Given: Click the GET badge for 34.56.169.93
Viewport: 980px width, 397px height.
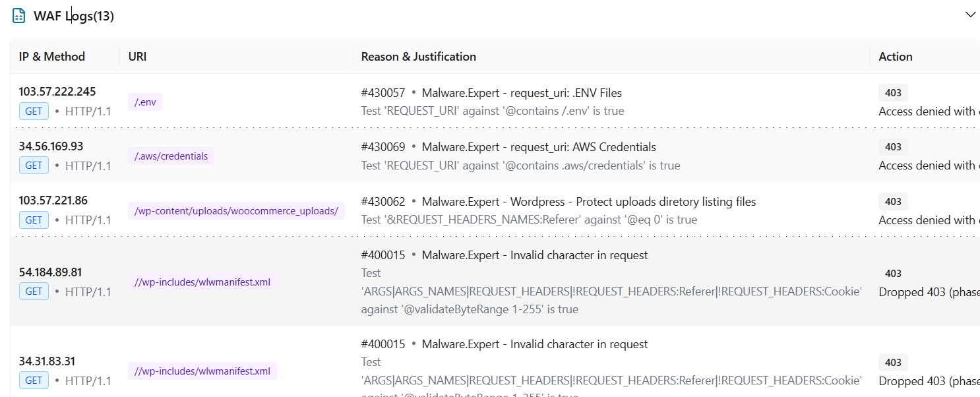Looking at the screenshot, I should [34, 166].
